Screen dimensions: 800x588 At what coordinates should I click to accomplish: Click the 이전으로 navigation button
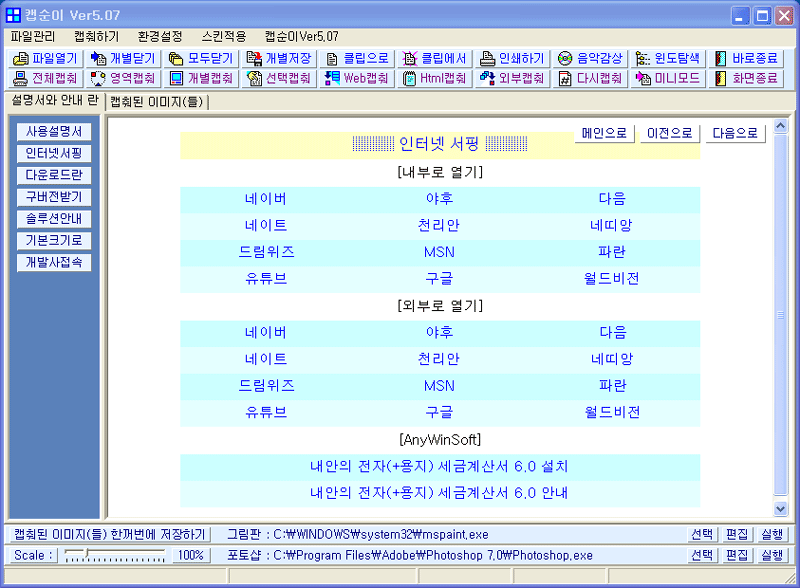(x=669, y=133)
